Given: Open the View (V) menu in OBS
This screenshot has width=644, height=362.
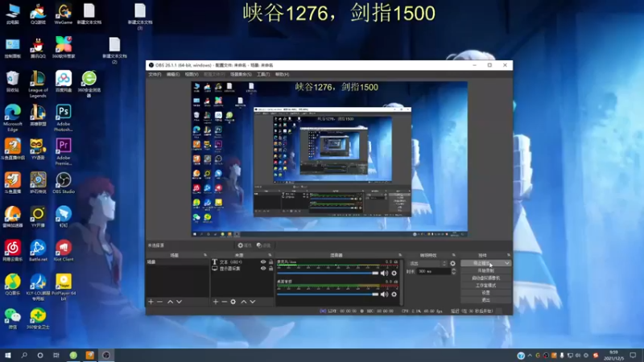Looking at the screenshot, I should click(x=192, y=74).
